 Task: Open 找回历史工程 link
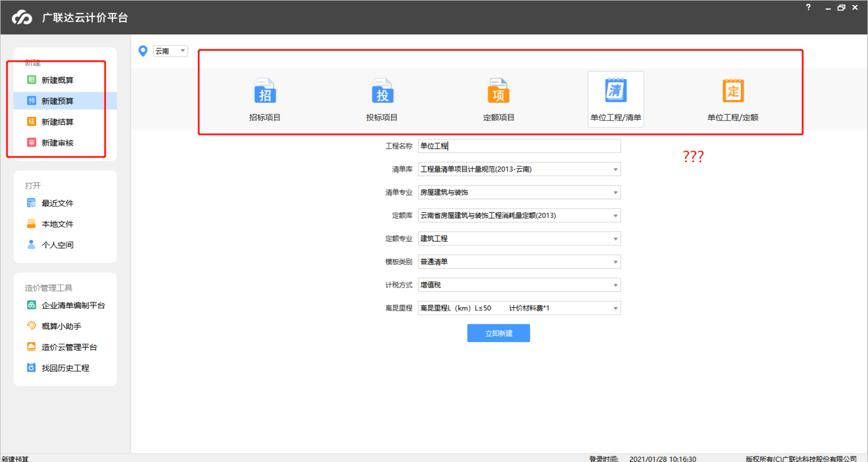pos(65,368)
